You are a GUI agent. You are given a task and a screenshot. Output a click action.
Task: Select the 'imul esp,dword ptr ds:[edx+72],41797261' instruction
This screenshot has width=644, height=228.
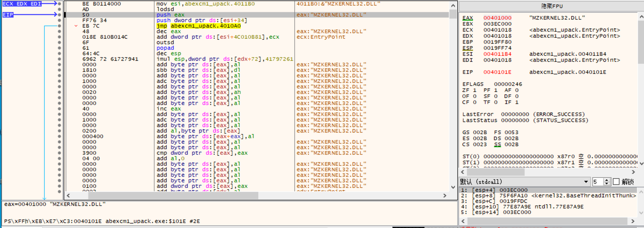225,59
